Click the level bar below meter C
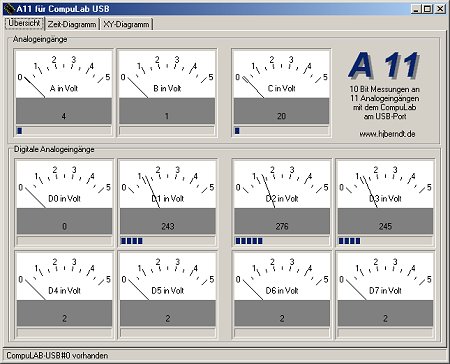Image resolution: width=450 pixels, height=364 pixels. [281, 131]
